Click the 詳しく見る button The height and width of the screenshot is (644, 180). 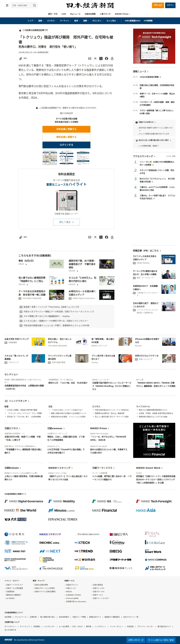coord(66,222)
